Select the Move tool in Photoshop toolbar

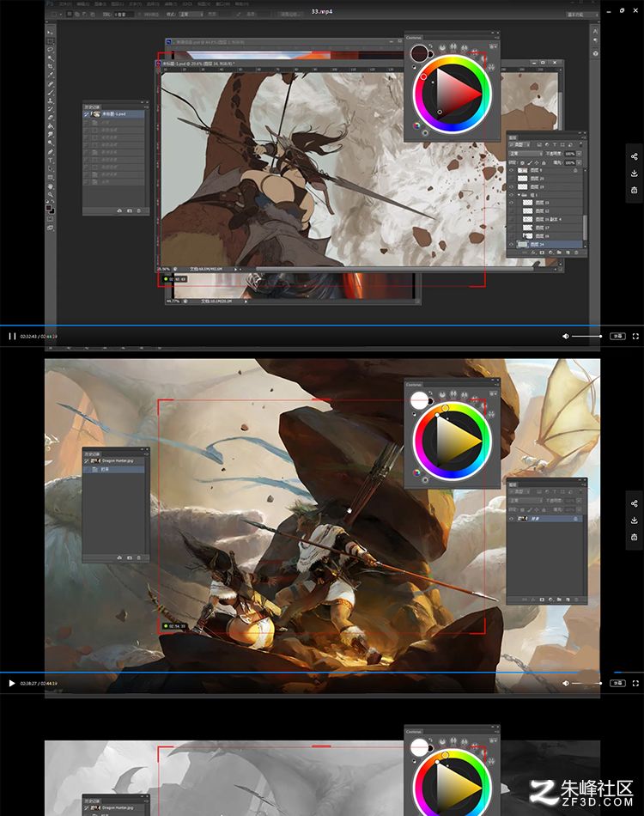click(x=50, y=33)
